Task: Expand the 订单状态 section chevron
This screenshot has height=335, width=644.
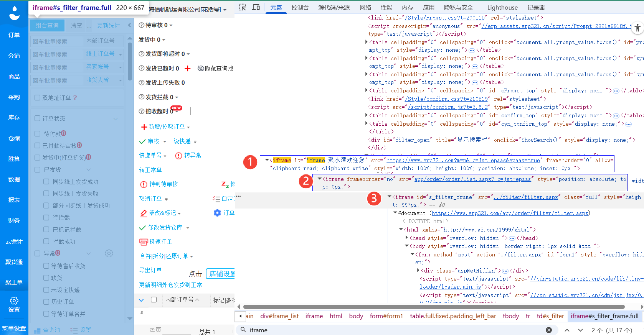Action: click(116, 119)
